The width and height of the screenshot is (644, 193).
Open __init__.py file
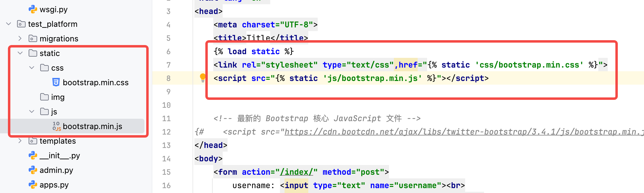pos(60,156)
